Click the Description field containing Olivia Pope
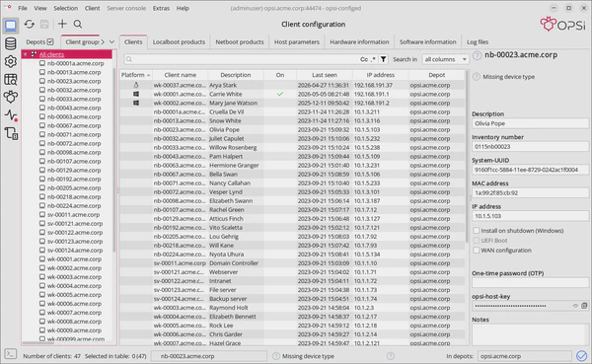Image resolution: width=592 pixels, height=364 pixels. tap(530, 123)
